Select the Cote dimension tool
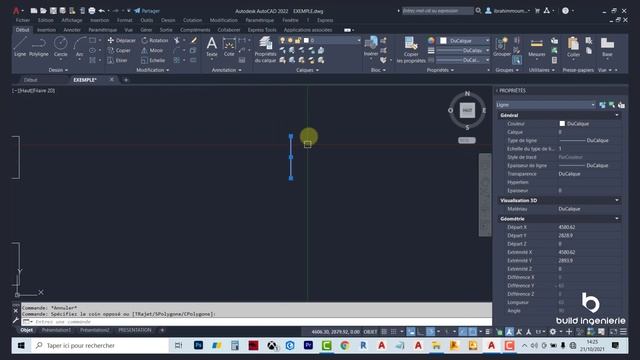 [x=229, y=47]
